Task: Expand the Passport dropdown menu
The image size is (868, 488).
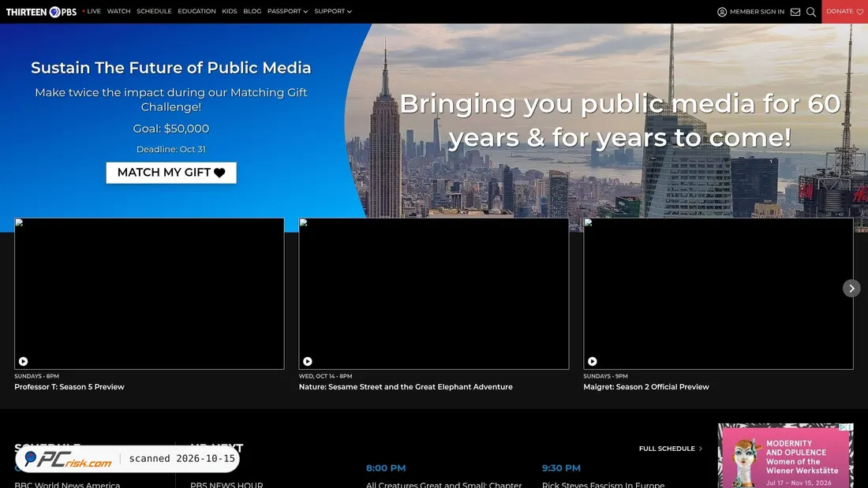Action: tap(287, 11)
